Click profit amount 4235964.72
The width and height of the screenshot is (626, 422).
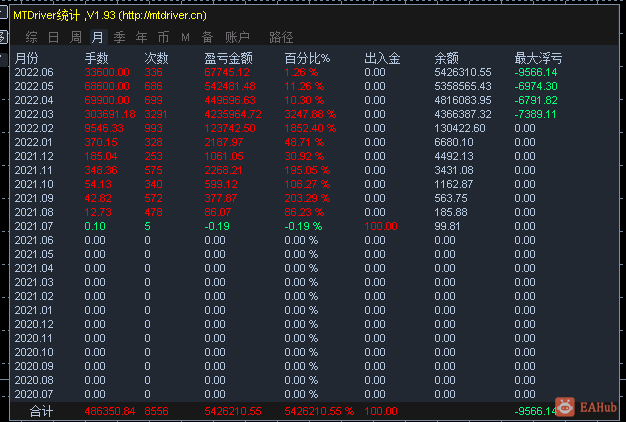[233, 114]
